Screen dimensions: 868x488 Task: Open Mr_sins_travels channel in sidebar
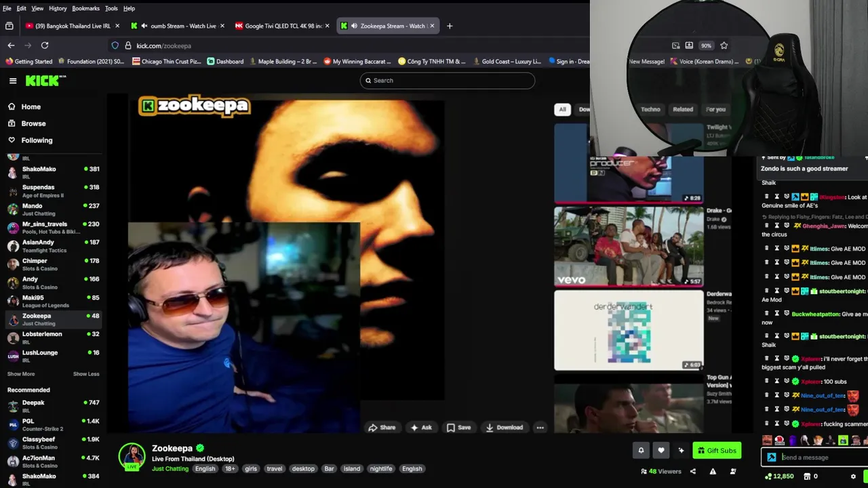coord(53,228)
